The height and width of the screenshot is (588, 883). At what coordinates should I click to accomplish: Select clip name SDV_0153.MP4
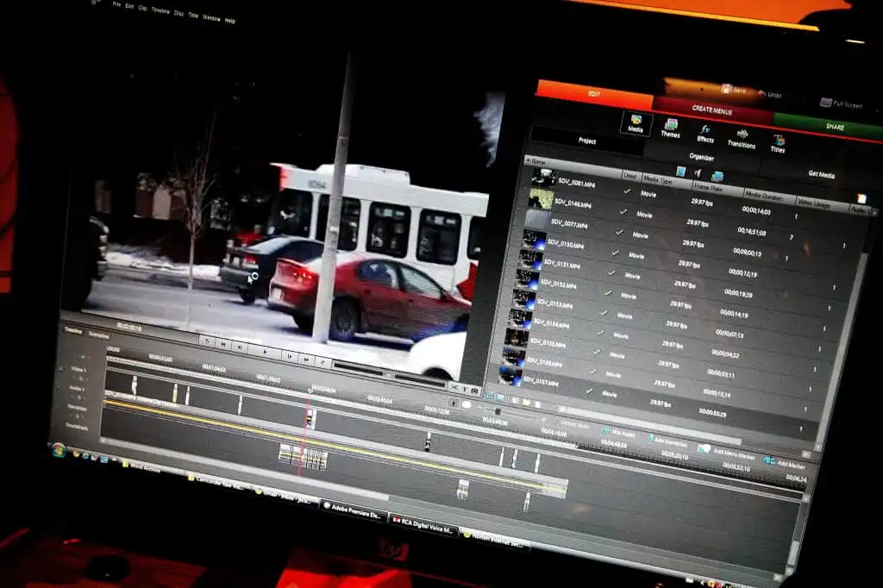coord(554,303)
